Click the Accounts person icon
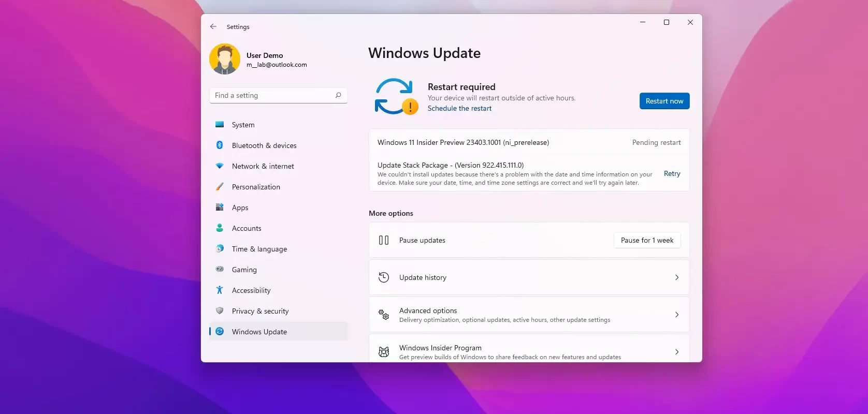 (220, 228)
